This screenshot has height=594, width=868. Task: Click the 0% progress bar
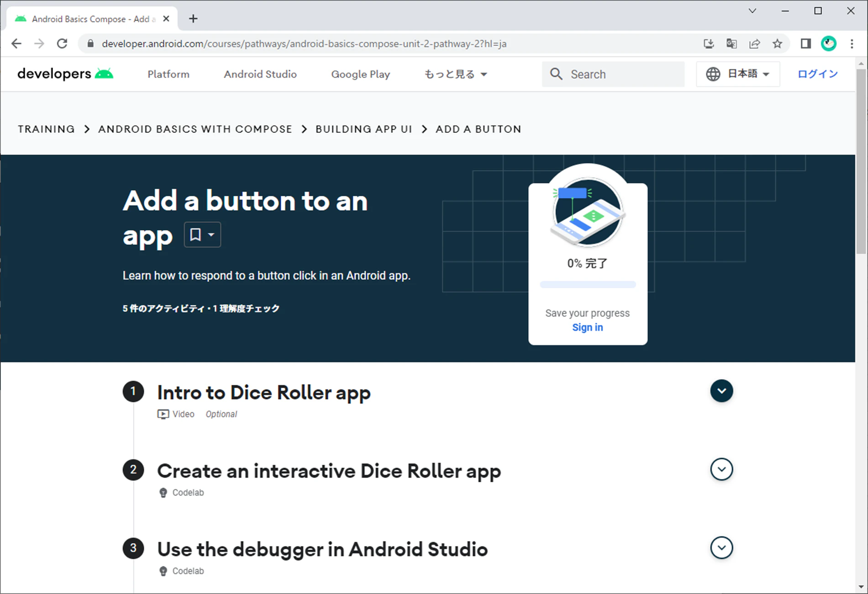(588, 284)
